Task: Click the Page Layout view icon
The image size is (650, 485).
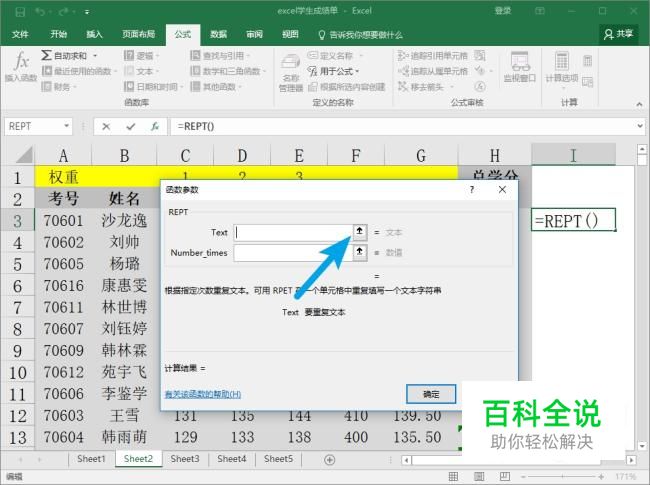Action: click(479, 476)
